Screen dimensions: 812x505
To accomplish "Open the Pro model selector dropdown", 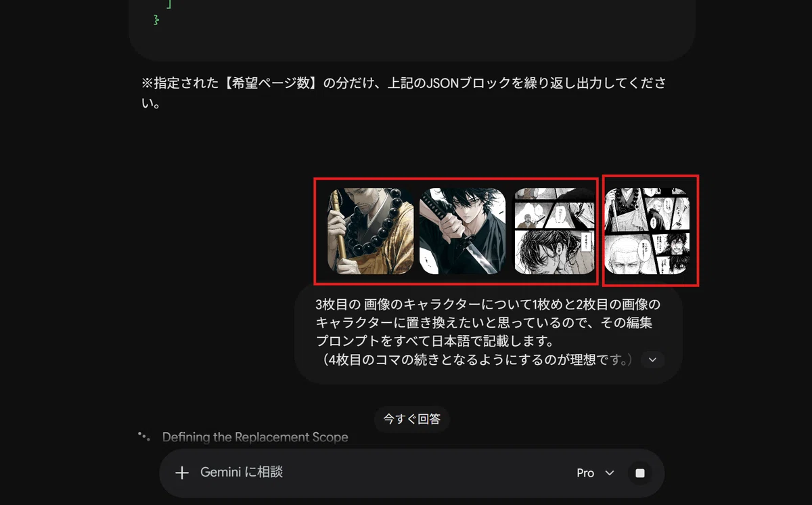I will click(x=595, y=473).
